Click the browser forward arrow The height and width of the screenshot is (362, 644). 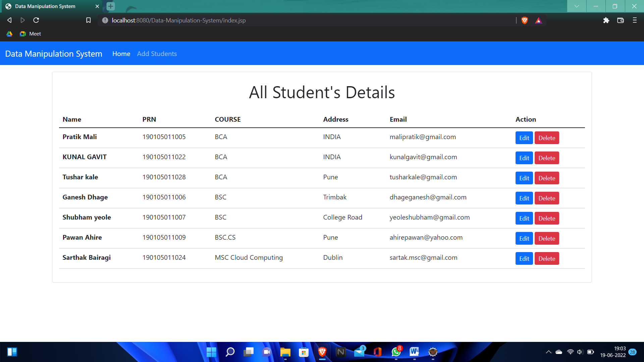[x=22, y=20]
